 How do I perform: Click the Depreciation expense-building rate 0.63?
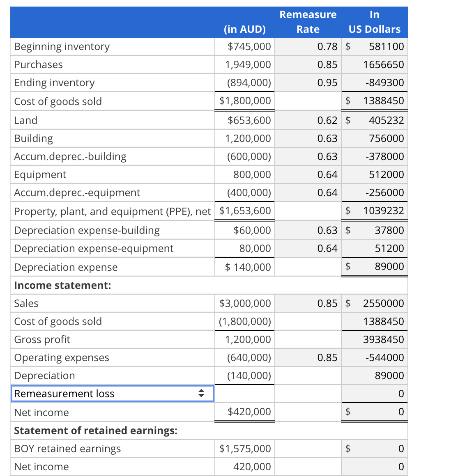pyautogui.click(x=308, y=230)
